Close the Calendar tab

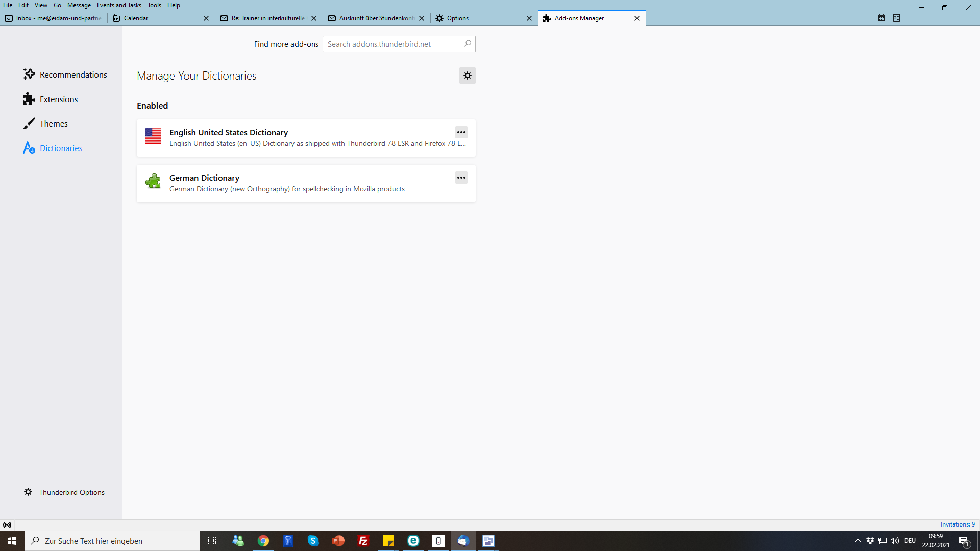[x=206, y=18]
